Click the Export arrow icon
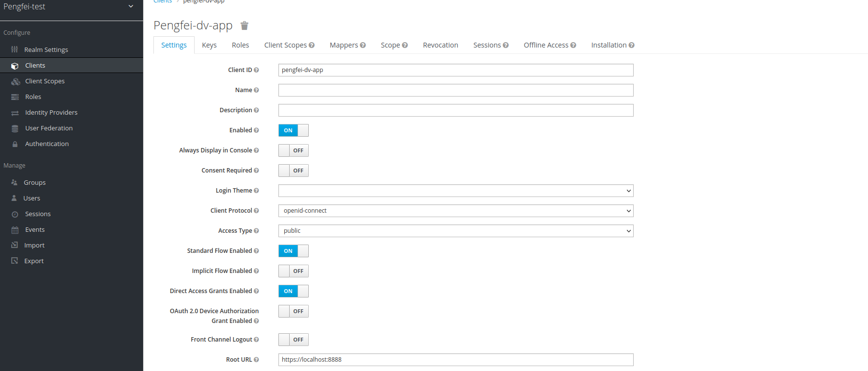The image size is (868, 371). [15, 261]
